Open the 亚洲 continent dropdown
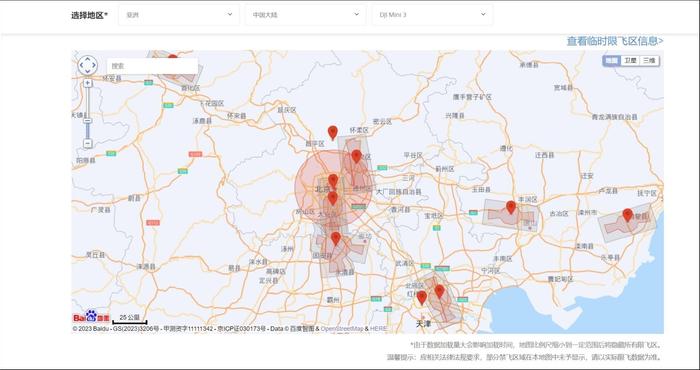Screen dimensions: 700x370 (179, 15)
